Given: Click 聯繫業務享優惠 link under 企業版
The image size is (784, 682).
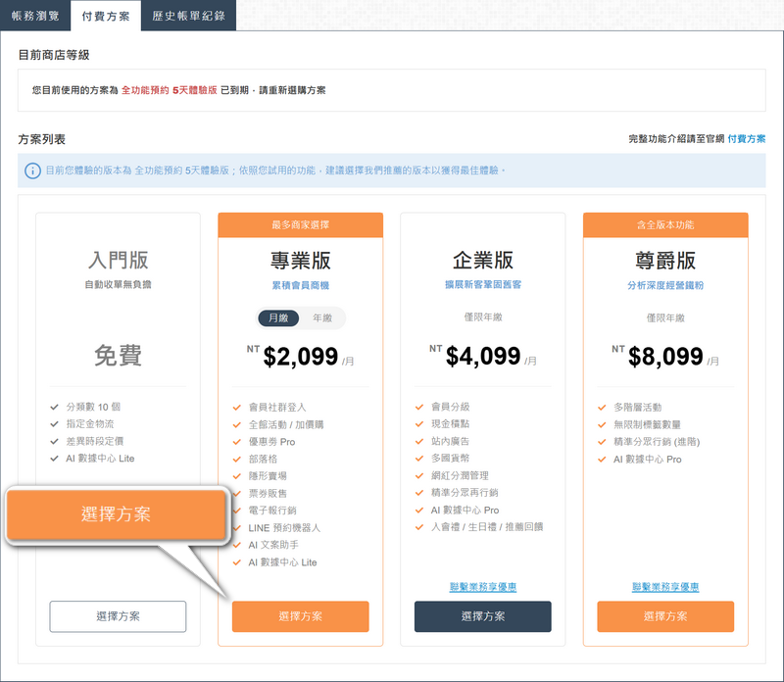Looking at the screenshot, I should pos(482,587).
